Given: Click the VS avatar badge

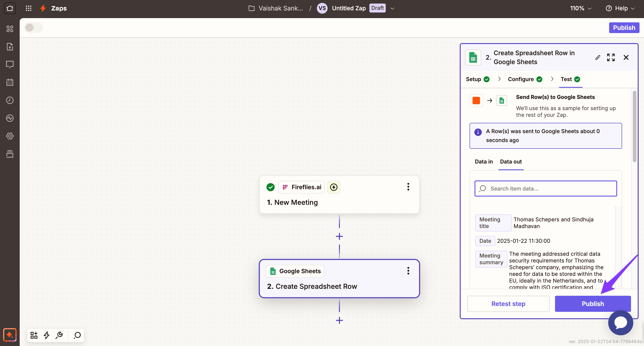Looking at the screenshot, I should coord(322,8).
